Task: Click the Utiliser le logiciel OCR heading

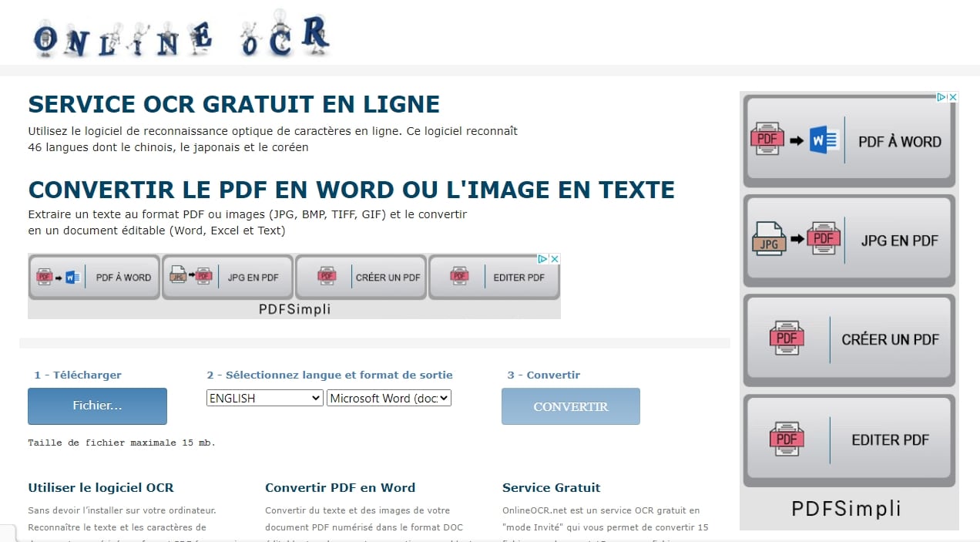Action: point(101,487)
